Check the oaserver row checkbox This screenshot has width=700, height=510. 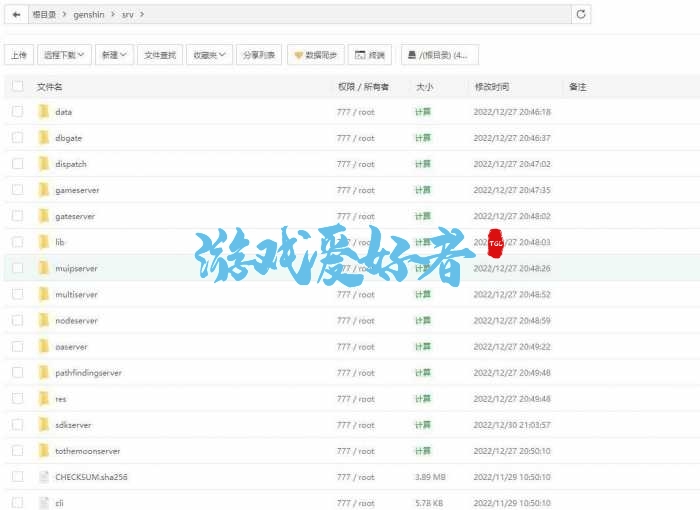(x=17, y=346)
